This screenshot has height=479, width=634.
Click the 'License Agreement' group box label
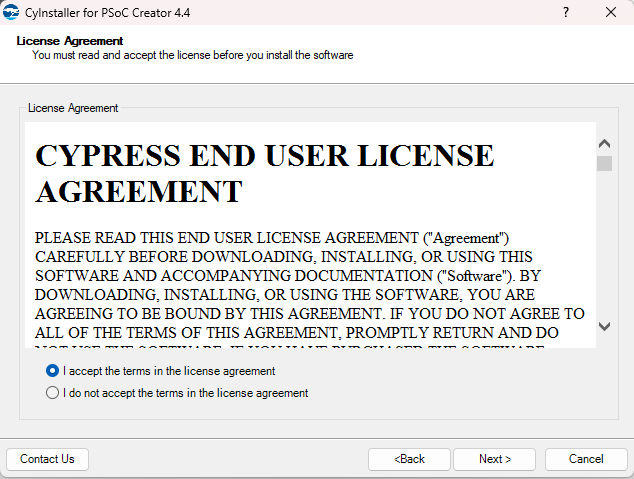[x=73, y=108]
